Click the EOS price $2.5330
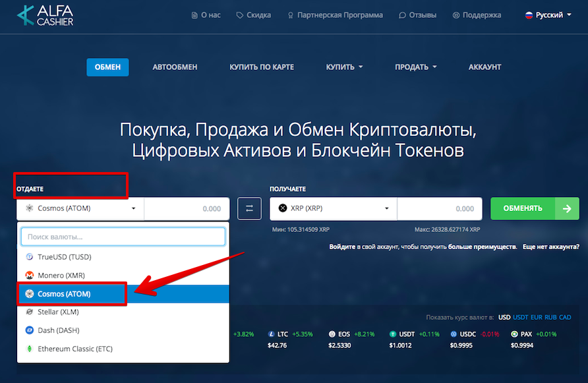588x383 pixels. (339, 345)
